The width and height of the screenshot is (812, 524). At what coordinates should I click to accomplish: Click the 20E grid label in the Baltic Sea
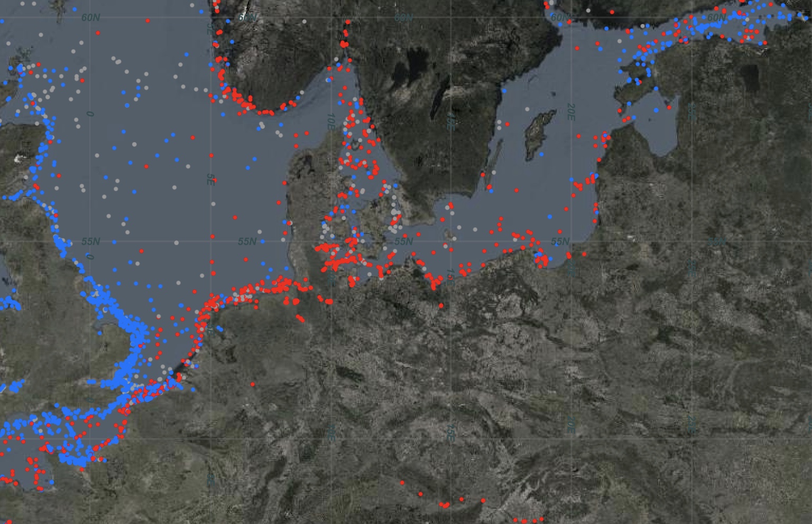pyautogui.click(x=571, y=112)
